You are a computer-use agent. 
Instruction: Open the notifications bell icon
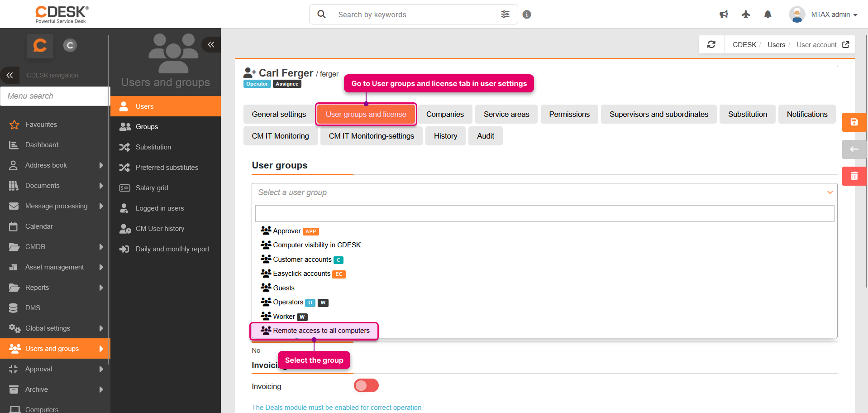pyautogui.click(x=768, y=14)
